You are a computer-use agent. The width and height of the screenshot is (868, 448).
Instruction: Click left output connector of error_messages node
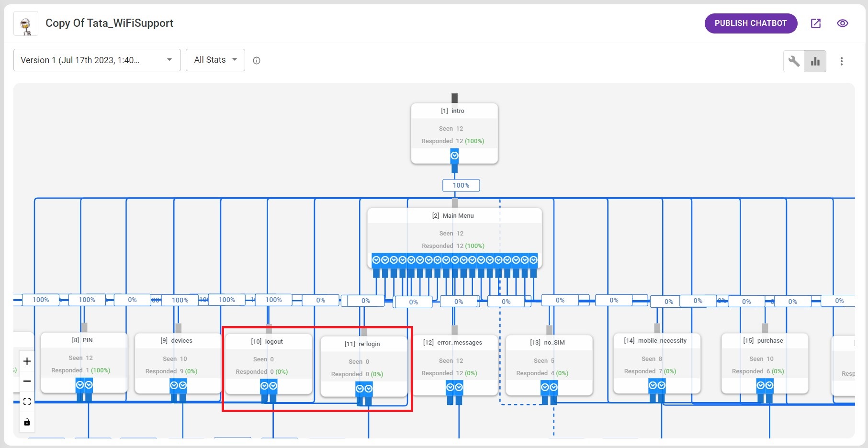coord(450,387)
